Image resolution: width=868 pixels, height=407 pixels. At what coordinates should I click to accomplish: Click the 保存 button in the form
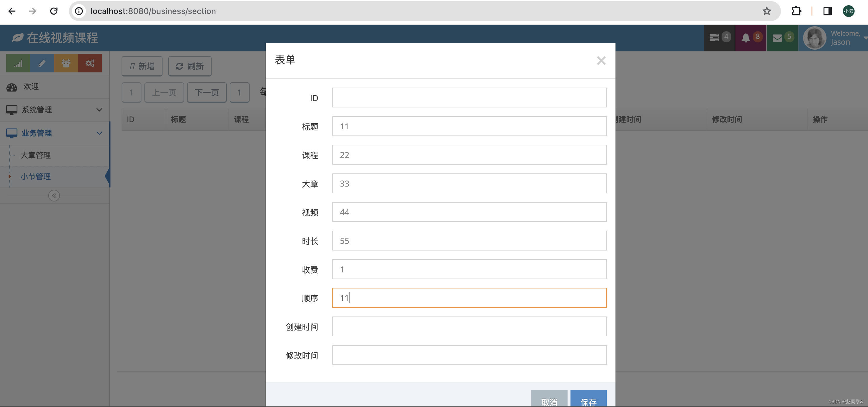click(x=588, y=400)
